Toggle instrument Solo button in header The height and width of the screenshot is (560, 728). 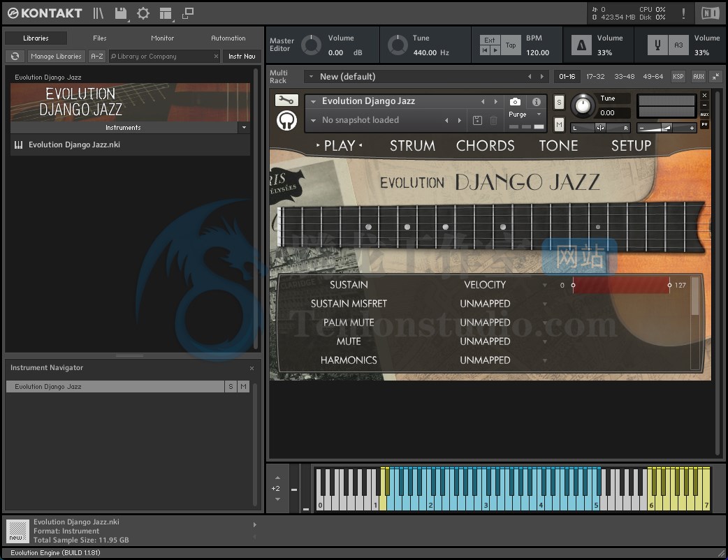point(559,103)
